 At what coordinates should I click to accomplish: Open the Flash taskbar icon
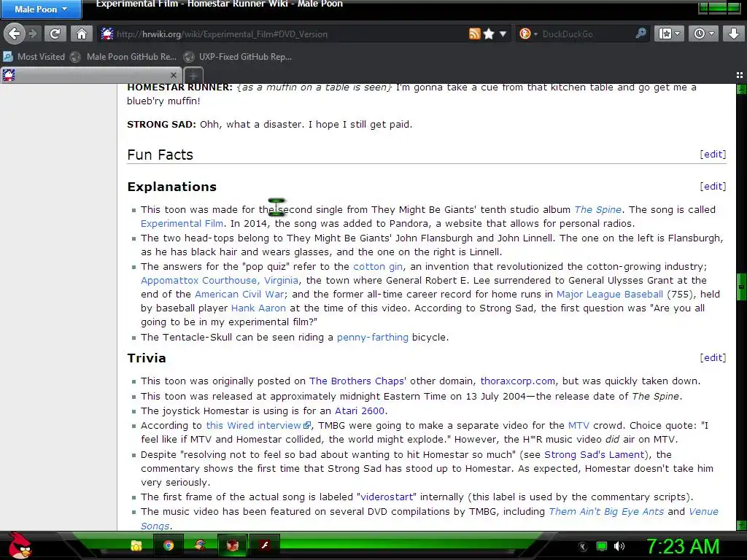click(264, 545)
